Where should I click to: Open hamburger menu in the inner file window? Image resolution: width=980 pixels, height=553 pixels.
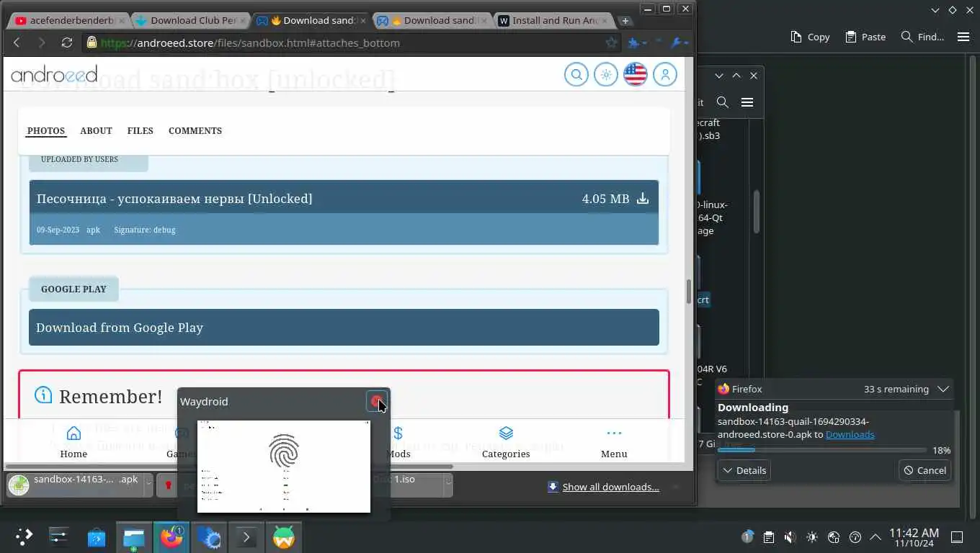(747, 102)
